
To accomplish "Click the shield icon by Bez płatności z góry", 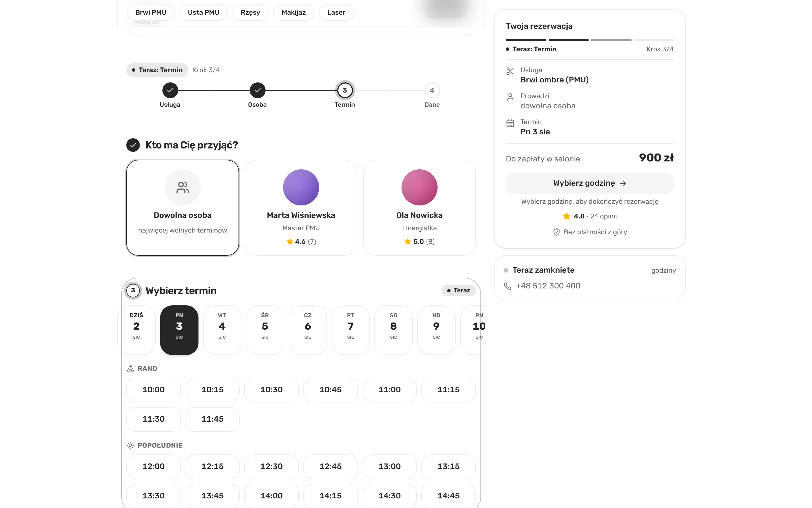I will pos(556,232).
